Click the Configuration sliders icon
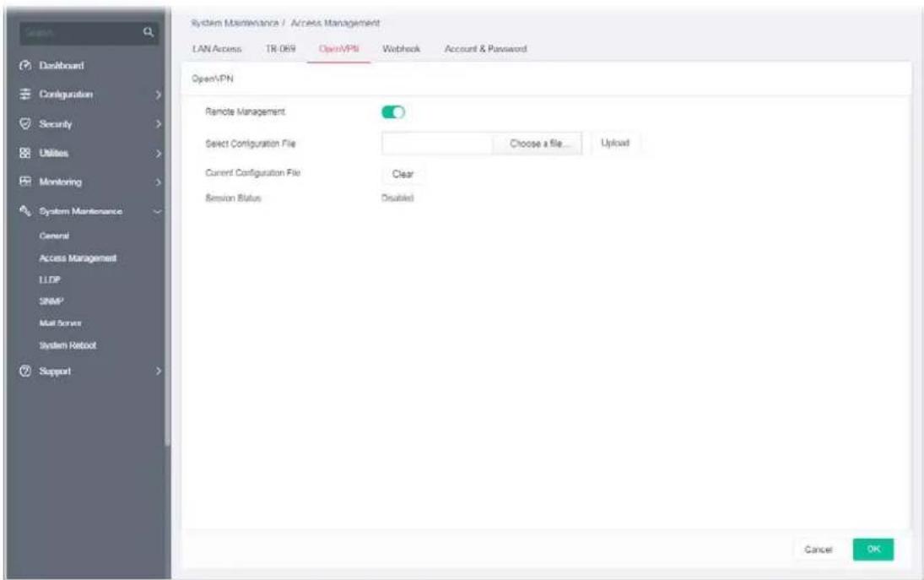Image resolution: width=924 pixels, height=580 pixels. tap(25, 95)
